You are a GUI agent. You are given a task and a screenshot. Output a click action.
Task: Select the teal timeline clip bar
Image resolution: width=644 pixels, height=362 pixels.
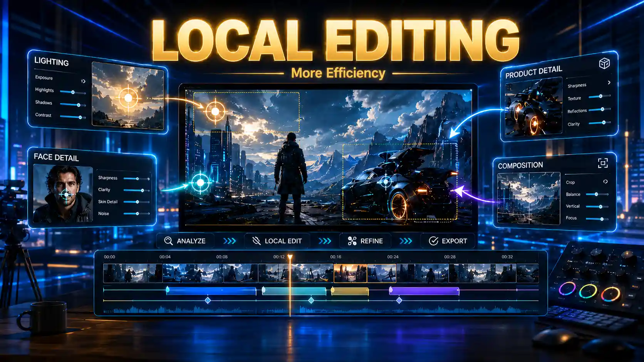tap(294, 291)
